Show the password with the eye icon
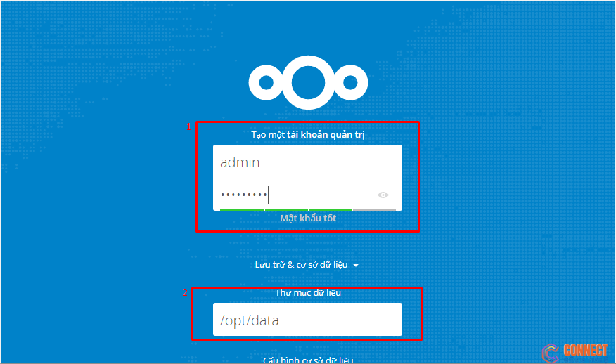The width and height of the screenshot is (616, 364). pos(383,195)
